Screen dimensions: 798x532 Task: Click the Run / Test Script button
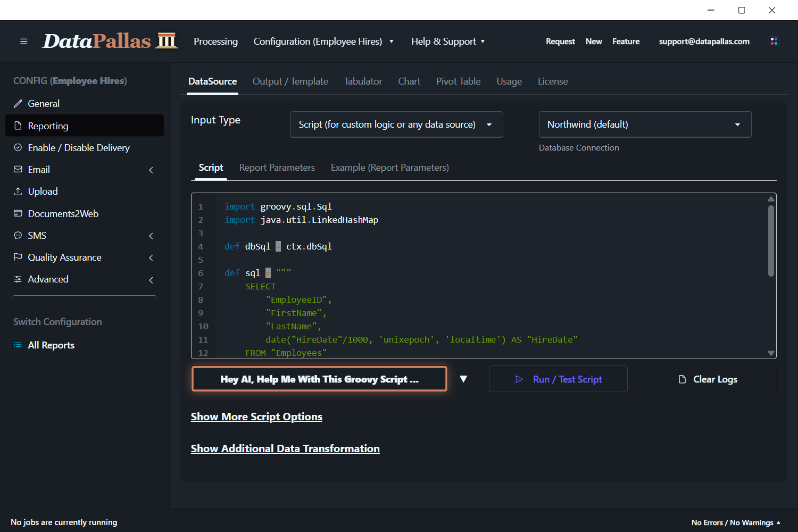[558, 379]
